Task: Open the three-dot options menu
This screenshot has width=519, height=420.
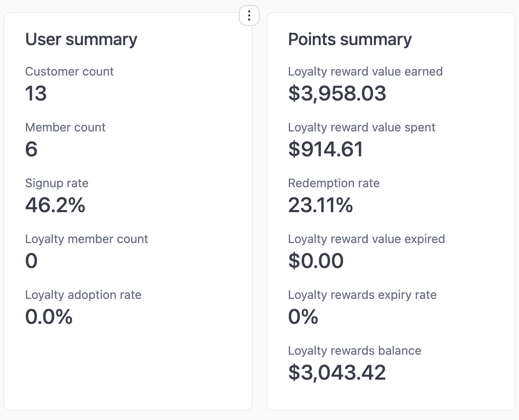Action: click(x=249, y=15)
